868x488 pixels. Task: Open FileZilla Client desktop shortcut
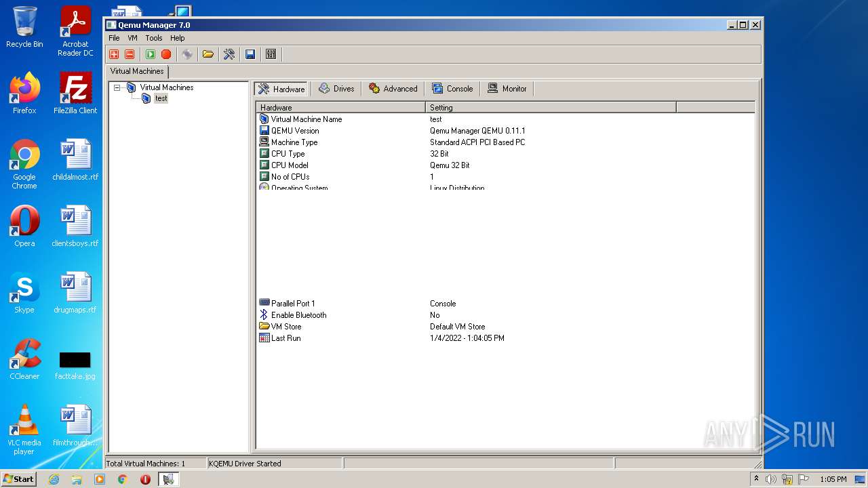pos(75,94)
